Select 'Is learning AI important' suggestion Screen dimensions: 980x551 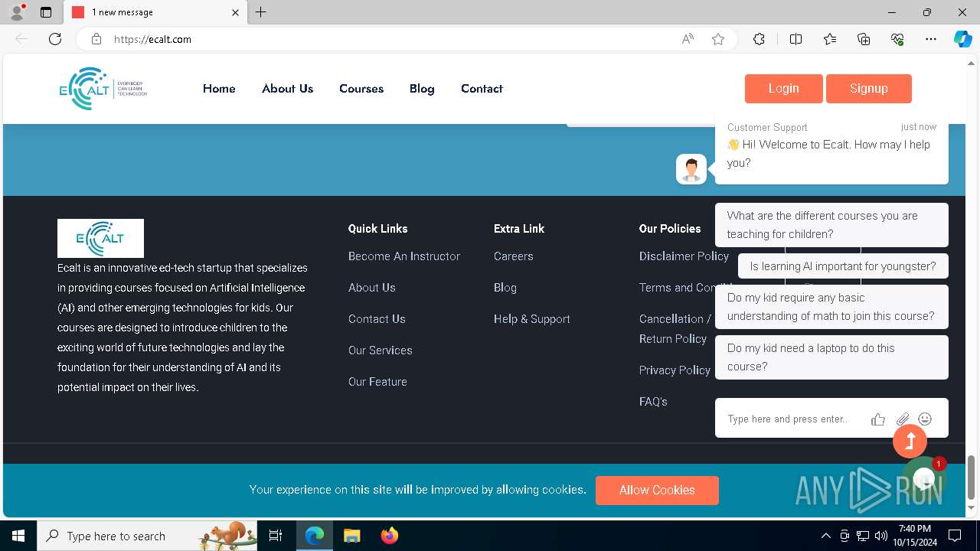(x=843, y=266)
